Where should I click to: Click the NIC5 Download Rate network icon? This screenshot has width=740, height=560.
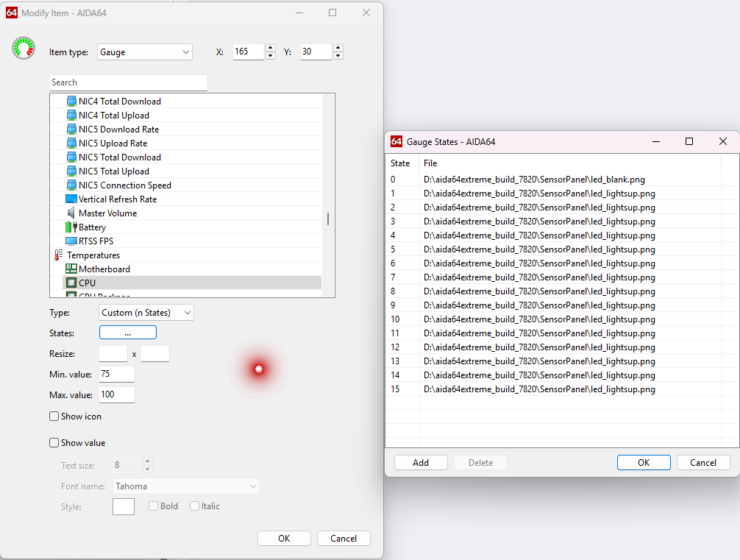[71, 129]
